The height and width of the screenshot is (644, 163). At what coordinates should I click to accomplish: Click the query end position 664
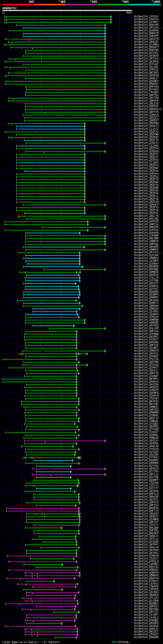(129, 13)
